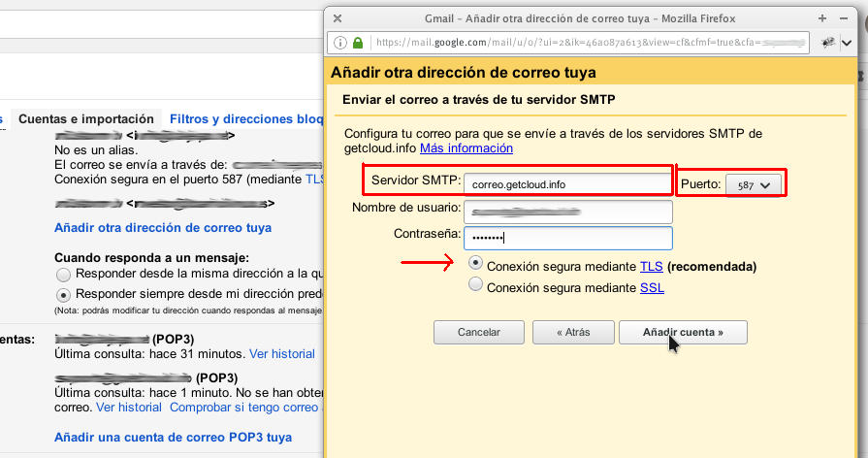Select Responder siempre desde mi dirección radio

click(x=64, y=295)
